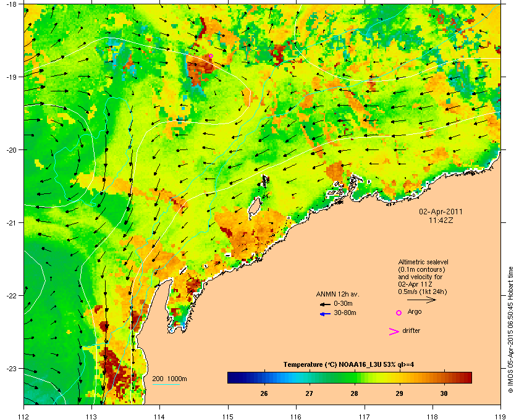The width and height of the screenshot is (519, 420).
Task: Click the temperature color bar at 28
Action: pyautogui.click(x=355, y=377)
